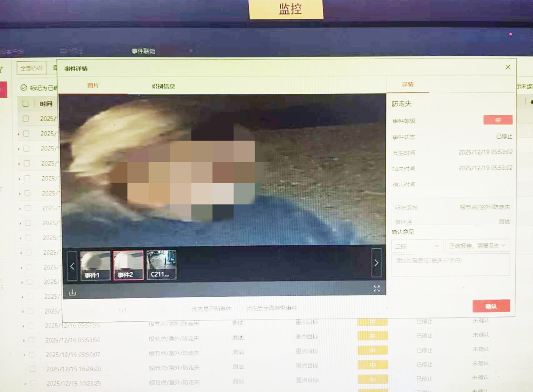The width and height of the screenshot is (533, 392).
Task: Open the 正确报警 reason dropdown
Action: click(x=477, y=245)
